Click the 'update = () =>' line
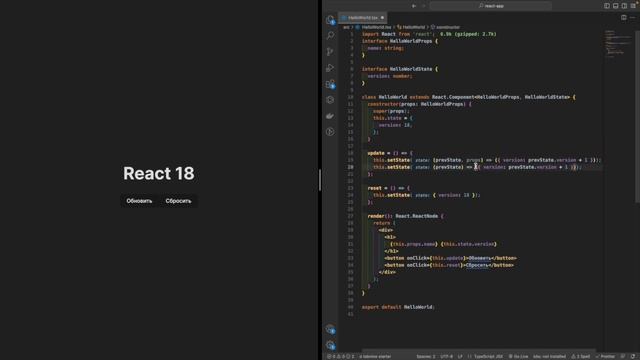The height and width of the screenshot is (360, 640). (x=390, y=153)
